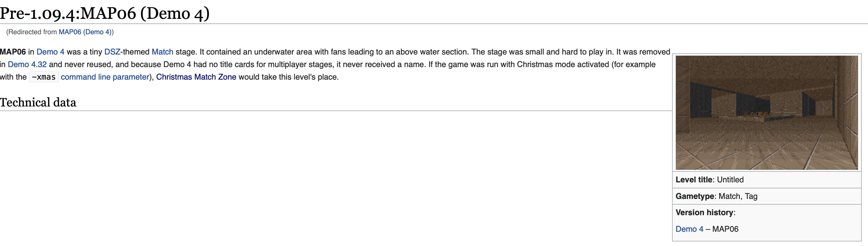The image size is (868, 246).
Task: Click the 'Version history' infobox label
Action: (705, 213)
